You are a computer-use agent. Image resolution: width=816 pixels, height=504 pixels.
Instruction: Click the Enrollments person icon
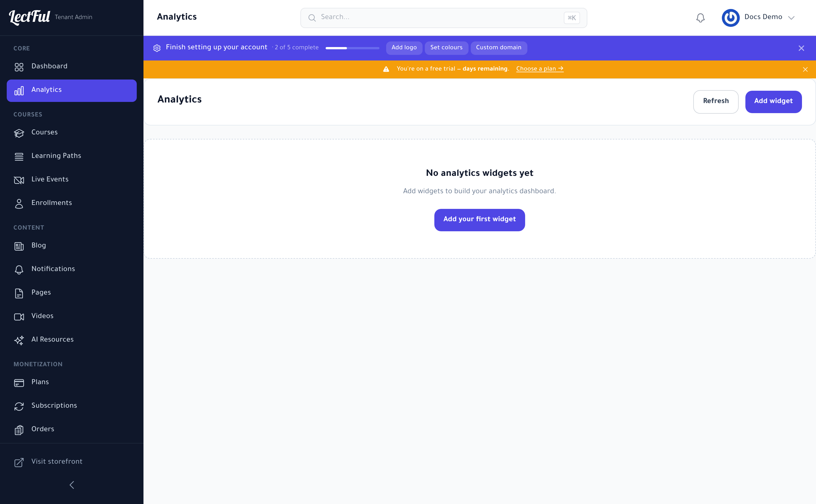click(x=19, y=204)
